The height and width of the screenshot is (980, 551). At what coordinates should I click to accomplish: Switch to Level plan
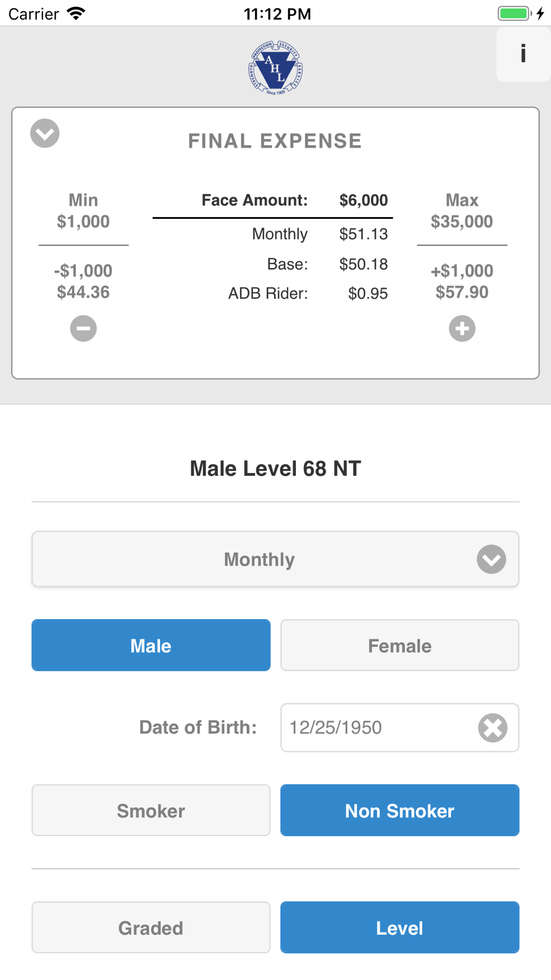click(399, 927)
